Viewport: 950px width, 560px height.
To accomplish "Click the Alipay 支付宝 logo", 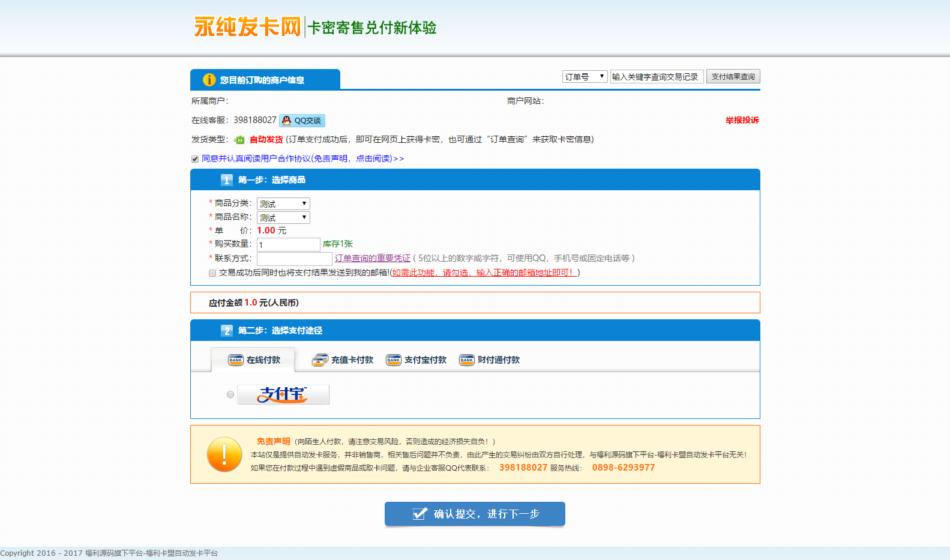I will coord(283,394).
